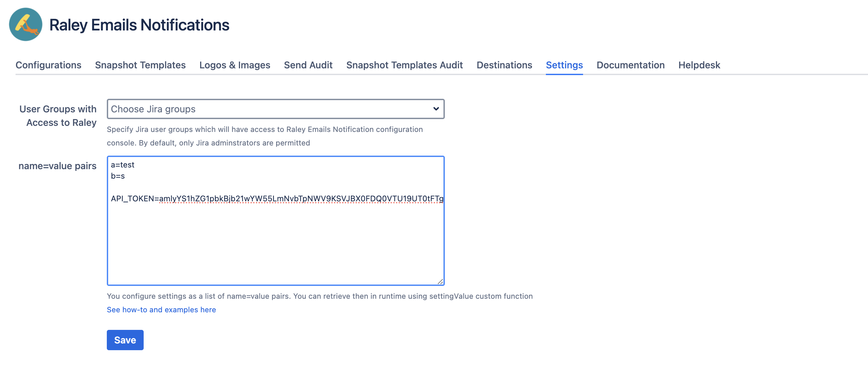The height and width of the screenshot is (383, 868).
Task: Click the Raley Emails Notifications heading
Action: click(x=139, y=25)
